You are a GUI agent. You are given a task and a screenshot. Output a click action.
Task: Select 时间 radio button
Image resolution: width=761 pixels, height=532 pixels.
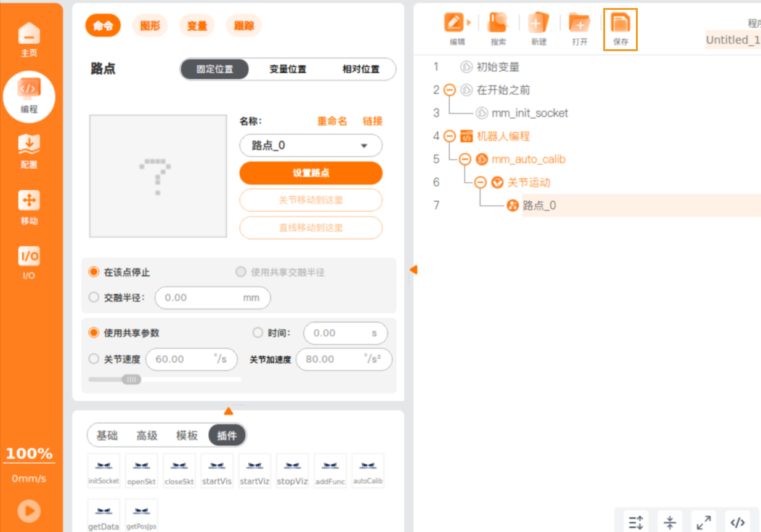258,332
